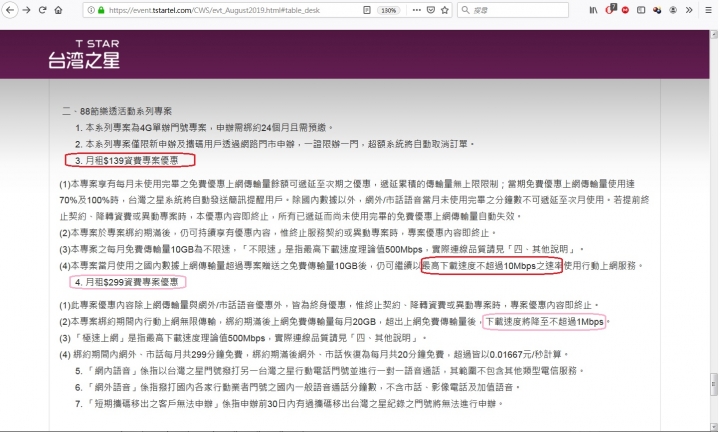This screenshot has width=720, height=432.
Task: Click the page vertical scrollbar thumb
Action: (x=714, y=383)
